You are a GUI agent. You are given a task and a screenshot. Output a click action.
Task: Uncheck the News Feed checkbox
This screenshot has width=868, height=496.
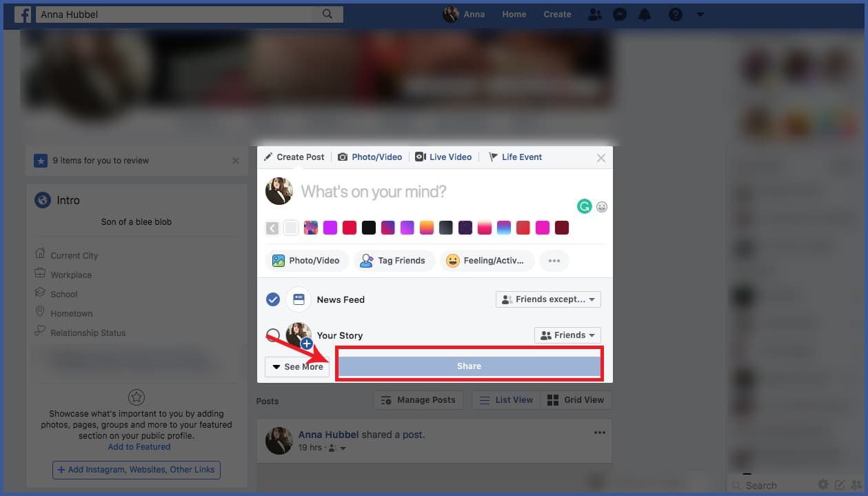pos(273,299)
